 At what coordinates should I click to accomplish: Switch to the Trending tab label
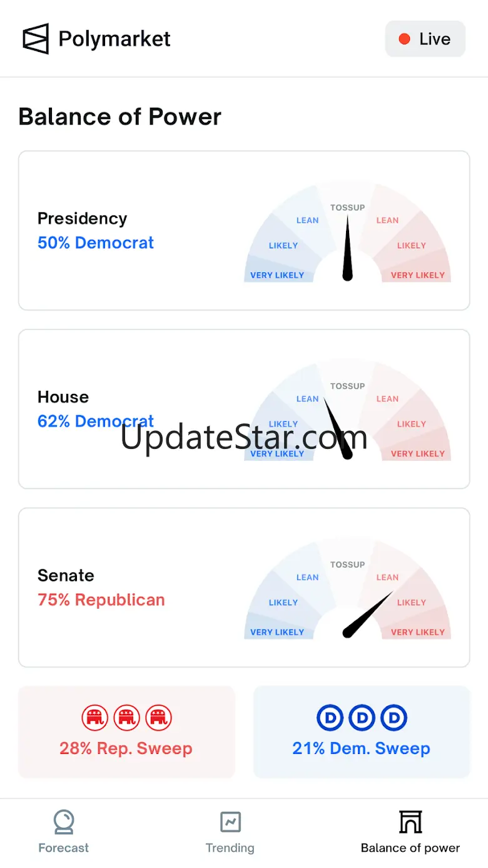coord(230,848)
